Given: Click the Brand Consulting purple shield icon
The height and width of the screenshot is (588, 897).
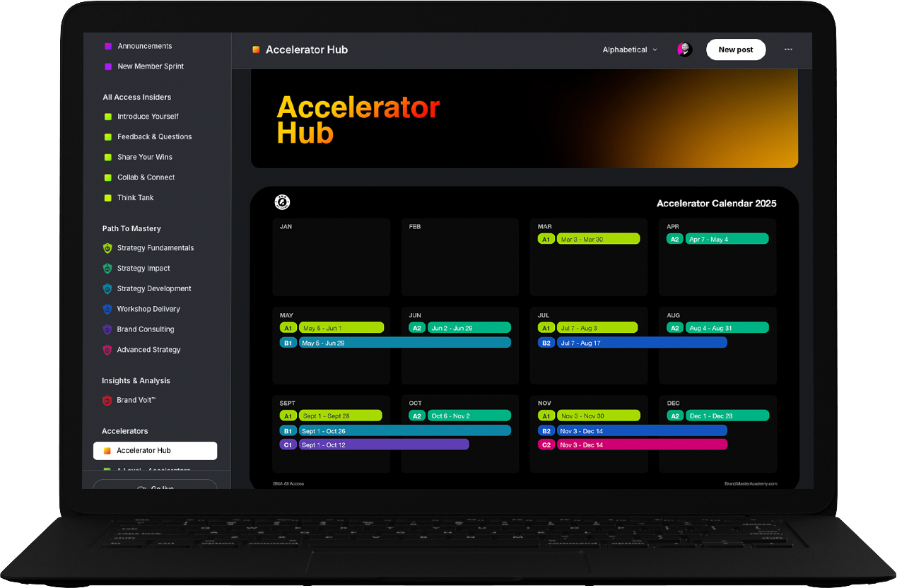Looking at the screenshot, I should pos(107,329).
